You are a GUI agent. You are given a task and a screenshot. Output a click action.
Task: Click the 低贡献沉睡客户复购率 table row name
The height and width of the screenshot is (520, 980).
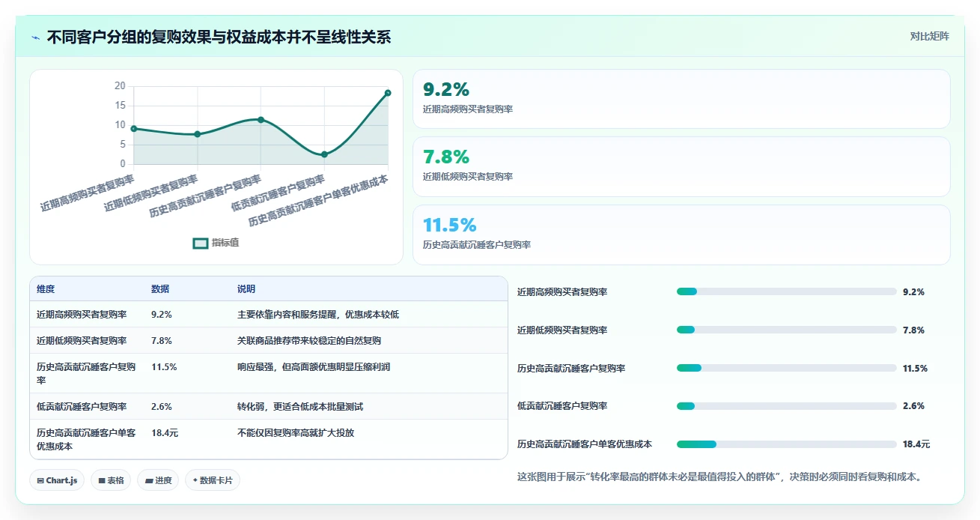tap(82, 407)
